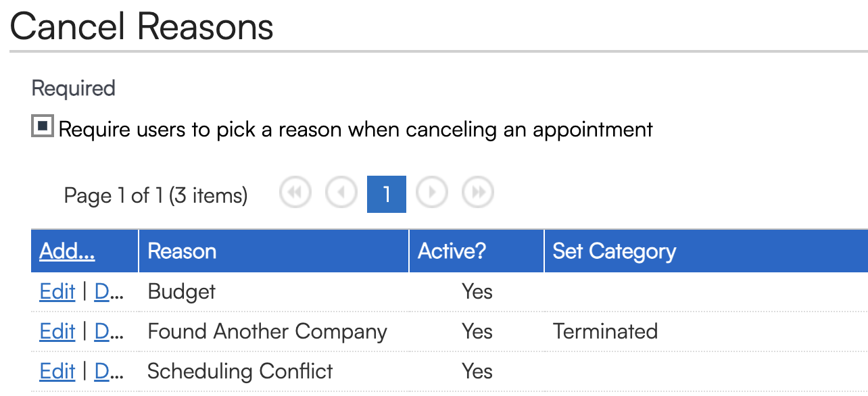Delete the Scheduling Conflict reason
The image size is (868, 396).
[x=108, y=372]
